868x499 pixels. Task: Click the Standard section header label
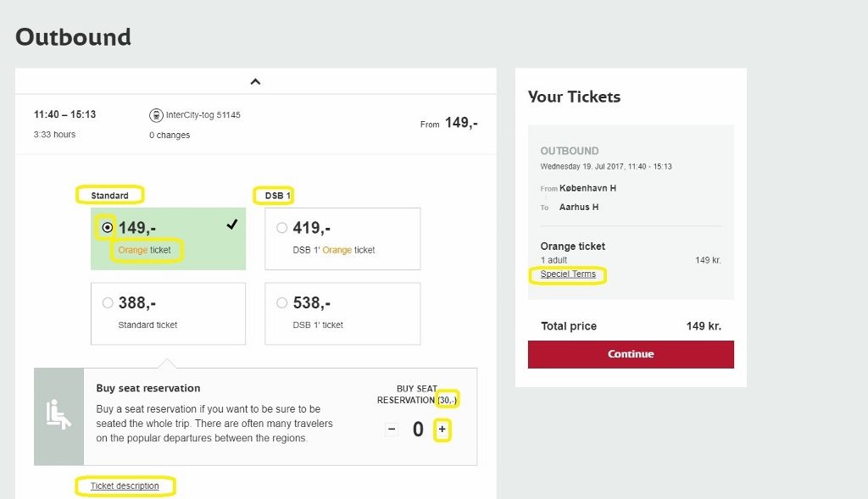coord(109,195)
